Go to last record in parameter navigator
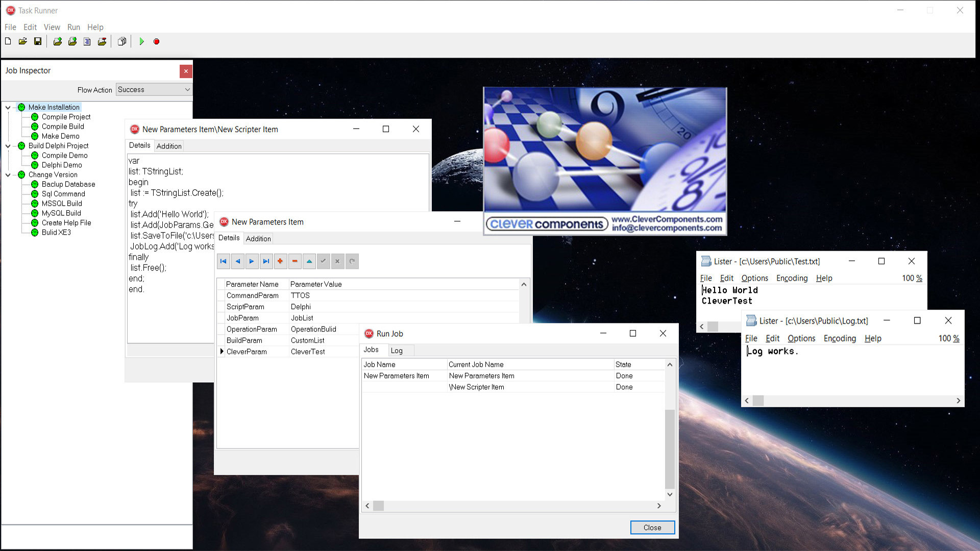 (x=266, y=261)
